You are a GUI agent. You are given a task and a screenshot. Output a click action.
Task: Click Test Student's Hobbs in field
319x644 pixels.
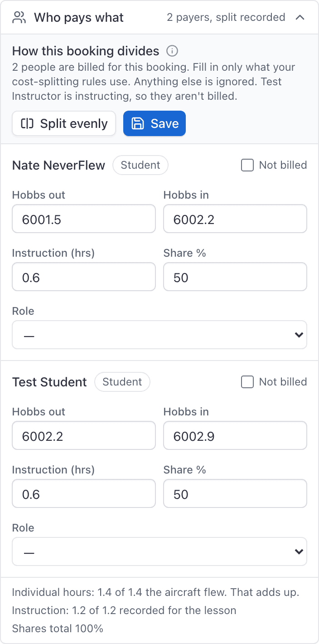click(x=235, y=435)
